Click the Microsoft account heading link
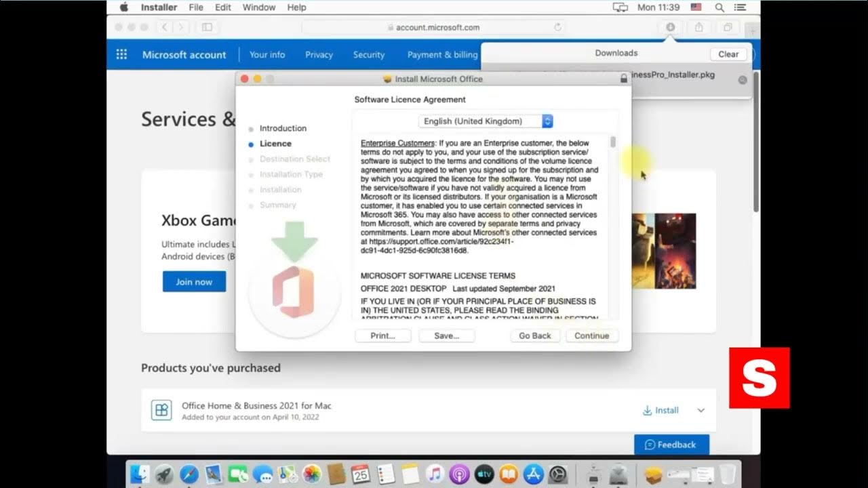The height and width of the screenshot is (488, 868). coord(184,55)
